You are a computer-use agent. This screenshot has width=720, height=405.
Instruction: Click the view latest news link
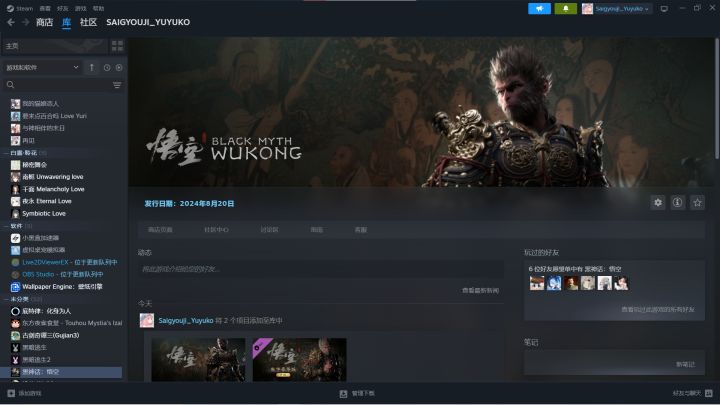(480, 290)
